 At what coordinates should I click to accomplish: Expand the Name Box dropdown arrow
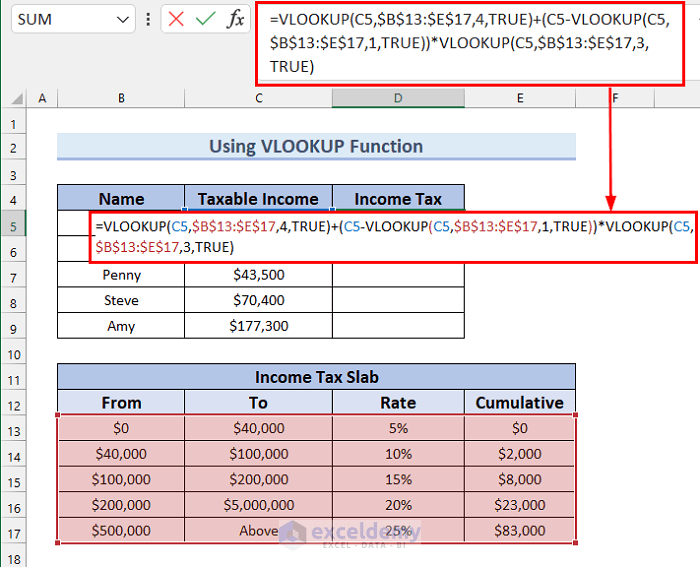coord(122,20)
